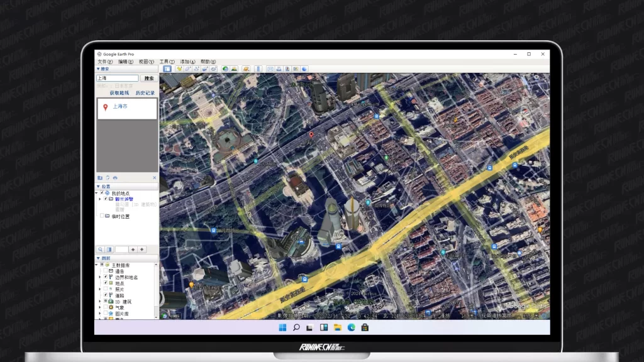This screenshot has width=644, height=362.
Task: Toggle the sunlight icon in toolbar
Action: [234, 69]
